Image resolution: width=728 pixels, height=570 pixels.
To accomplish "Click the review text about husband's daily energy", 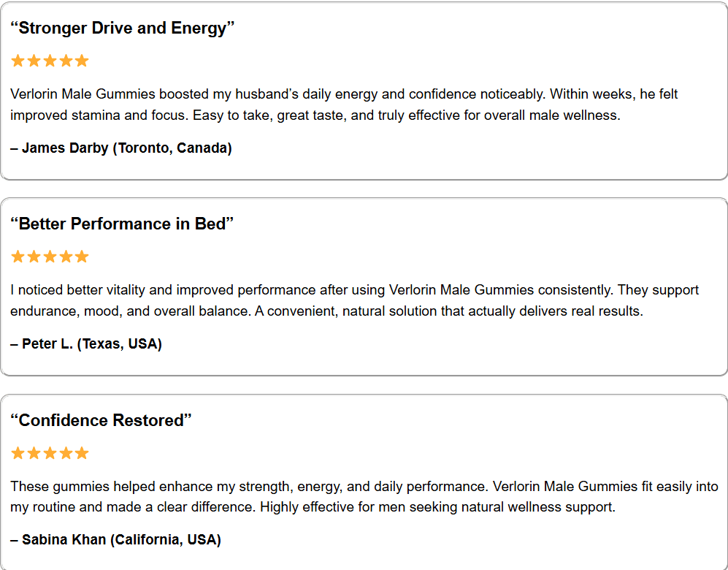I will 344,104.
